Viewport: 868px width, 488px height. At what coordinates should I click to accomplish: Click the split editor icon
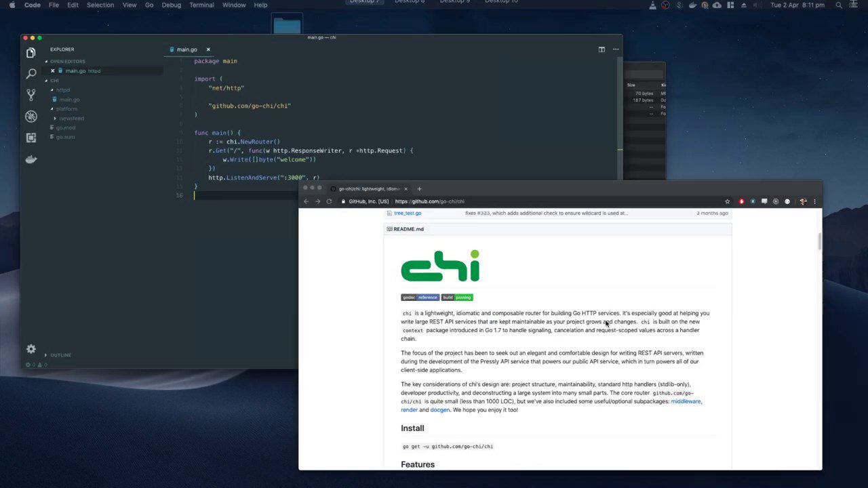pyautogui.click(x=601, y=49)
